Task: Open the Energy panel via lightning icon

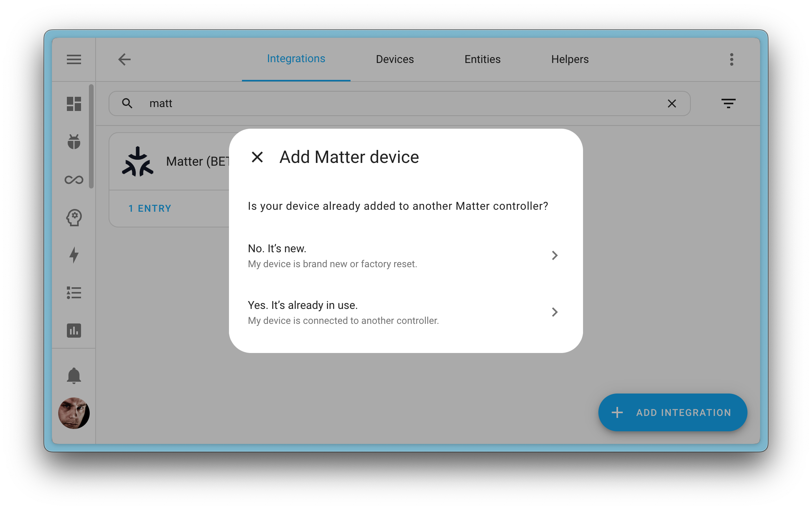Action: point(74,255)
